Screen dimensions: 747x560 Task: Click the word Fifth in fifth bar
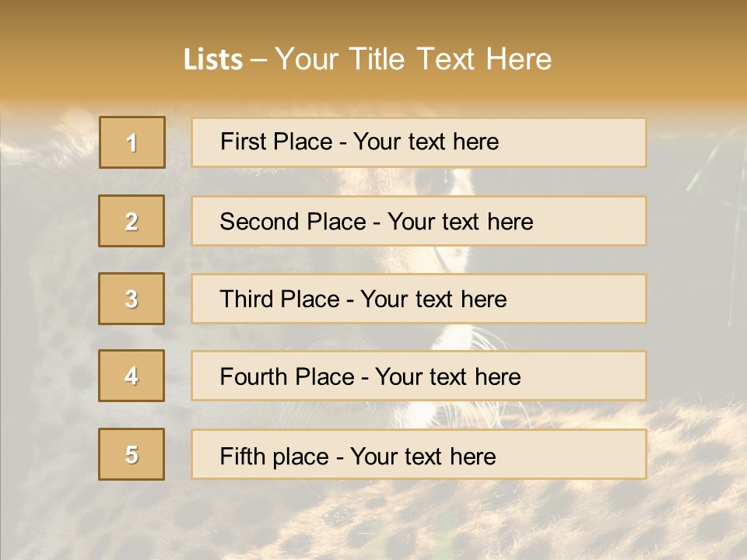(x=242, y=457)
